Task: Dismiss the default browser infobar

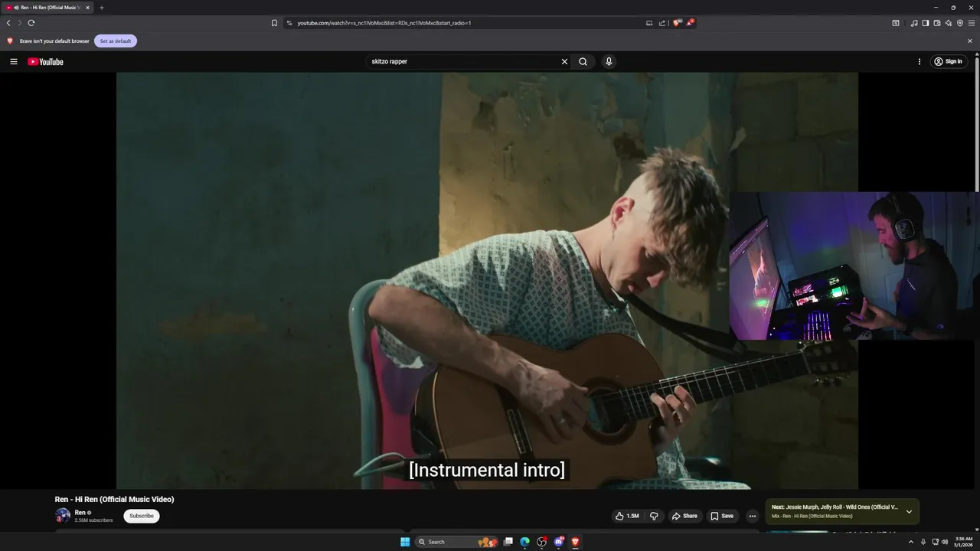Action: click(970, 41)
